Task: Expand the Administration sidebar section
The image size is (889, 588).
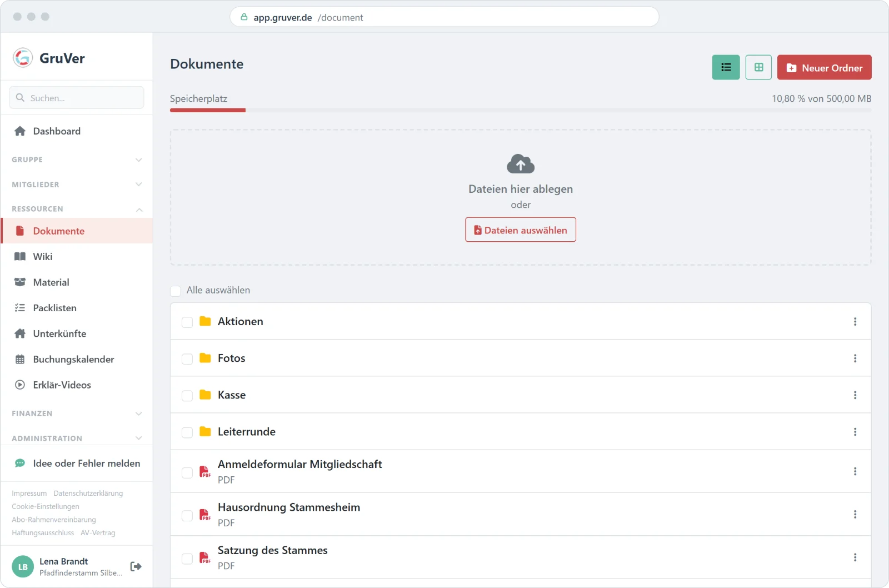Action: point(77,438)
